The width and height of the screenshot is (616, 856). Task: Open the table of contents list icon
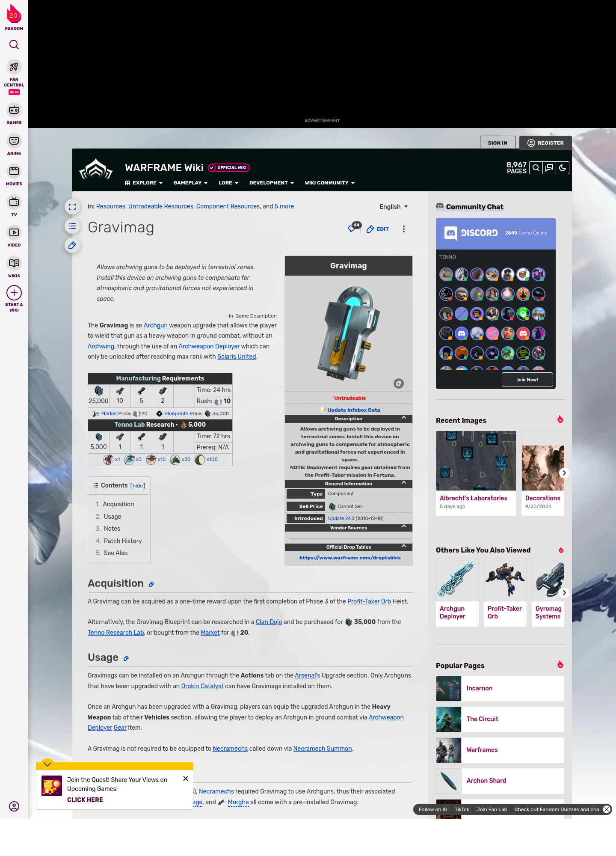[x=72, y=226]
